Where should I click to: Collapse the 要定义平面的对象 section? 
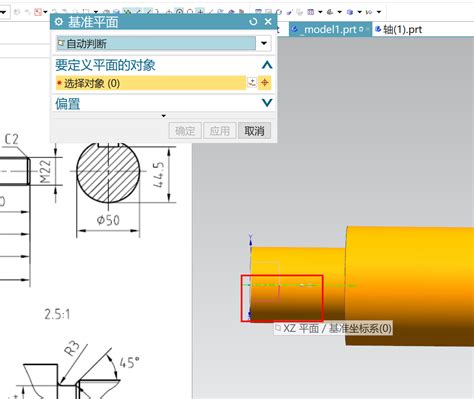click(x=267, y=65)
